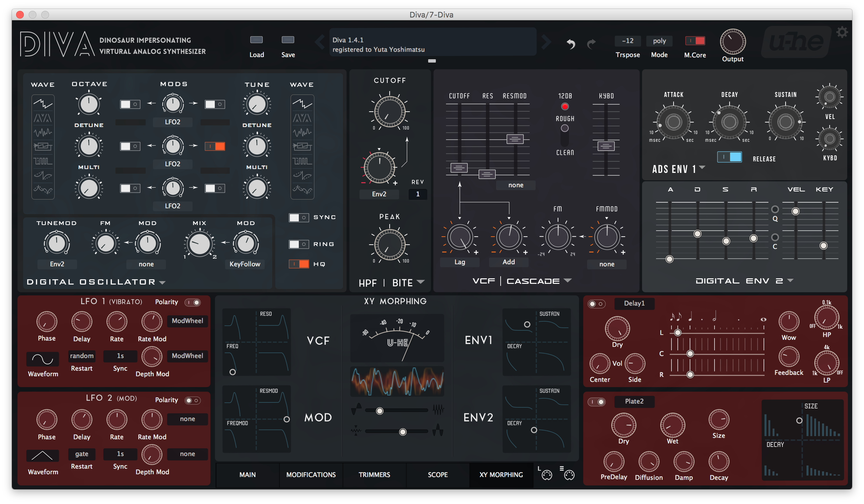The width and height of the screenshot is (864, 504).
Task: Open the DIGITAL OSCILLATOR model dropdown
Action: point(162,282)
